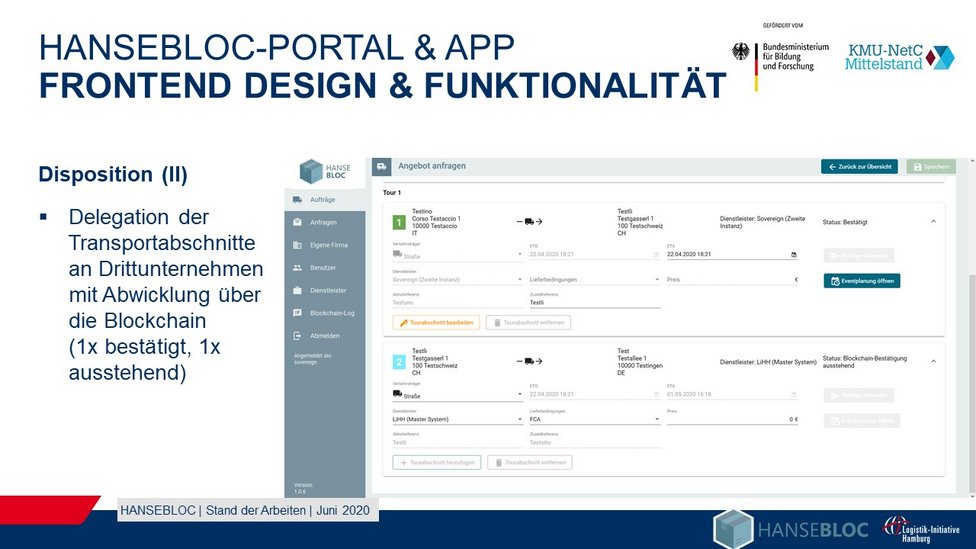The height and width of the screenshot is (549, 976).
Task: Click the KMU-NetC Mittelstand logo
Action: (899, 57)
